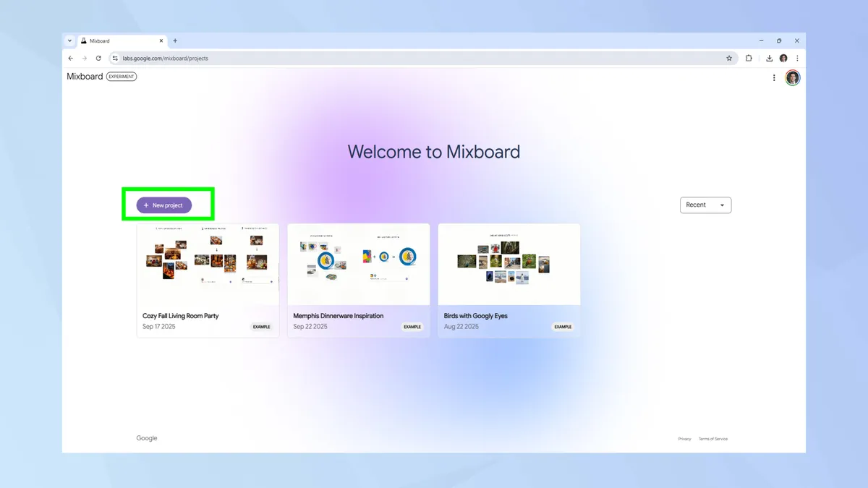The image size is (868, 488).
Task: Click the EXAMPLE tag on Birds with Googly Eyes
Action: [x=563, y=327]
